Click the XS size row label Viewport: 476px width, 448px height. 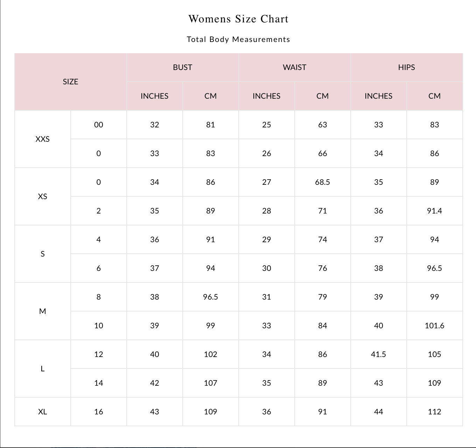click(42, 196)
